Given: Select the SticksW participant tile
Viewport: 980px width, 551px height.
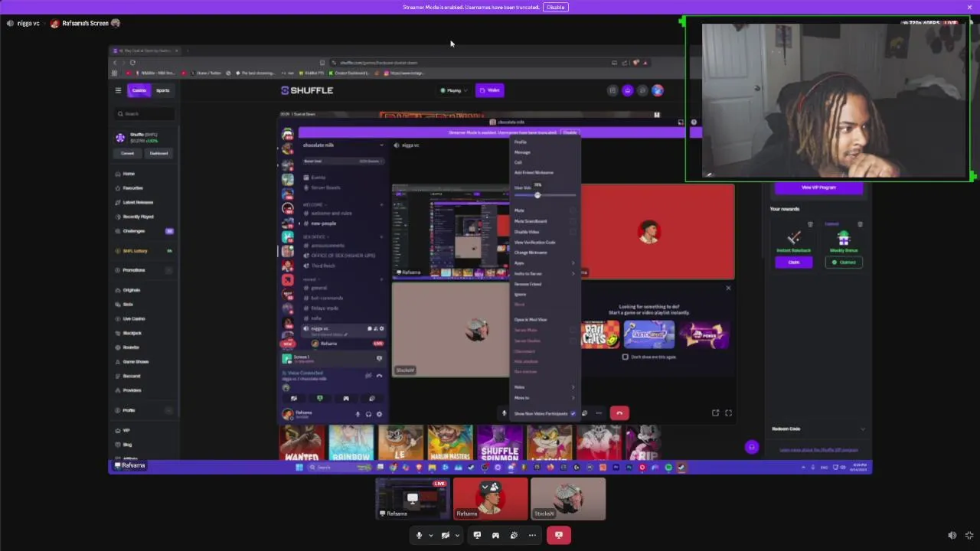Looking at the screenshot, I should tap(568, 498).
